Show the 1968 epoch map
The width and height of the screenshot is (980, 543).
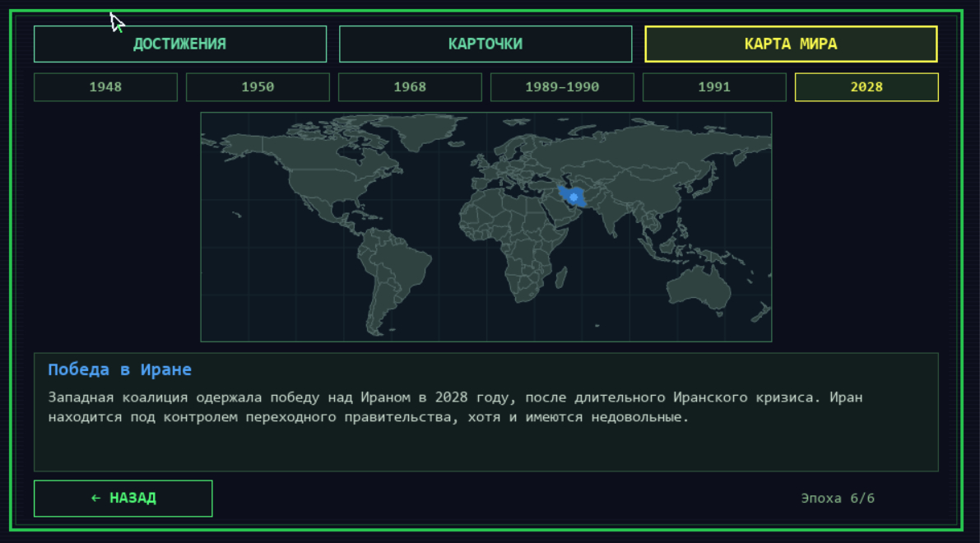(x=410, y=87)
